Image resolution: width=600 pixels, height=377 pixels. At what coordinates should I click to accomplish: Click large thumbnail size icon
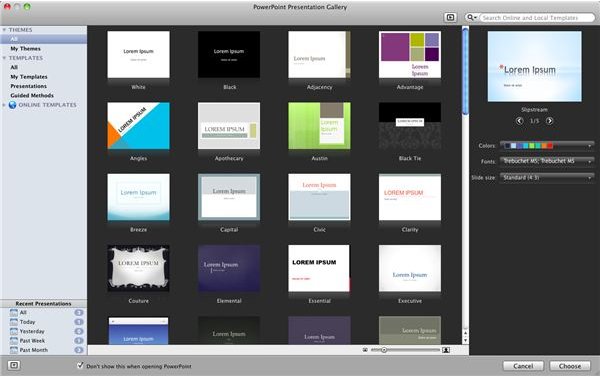pyautogui.click(x=446, y=350)
